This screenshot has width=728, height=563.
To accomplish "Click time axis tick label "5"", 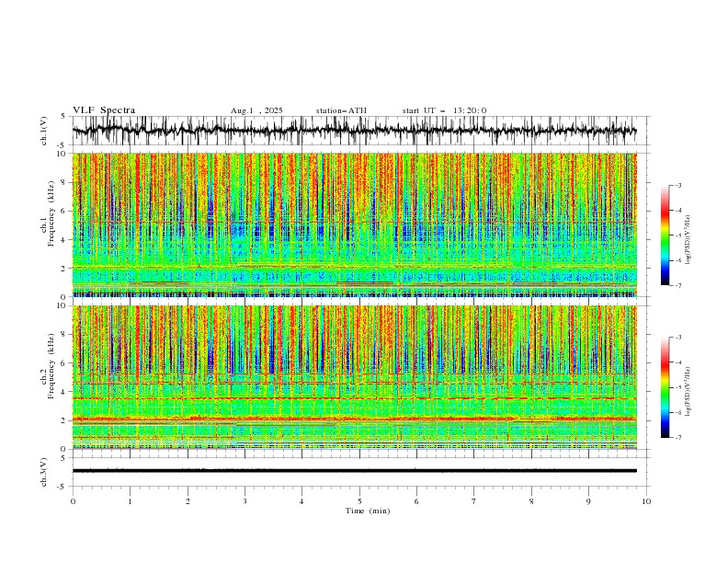I will 359,501.
